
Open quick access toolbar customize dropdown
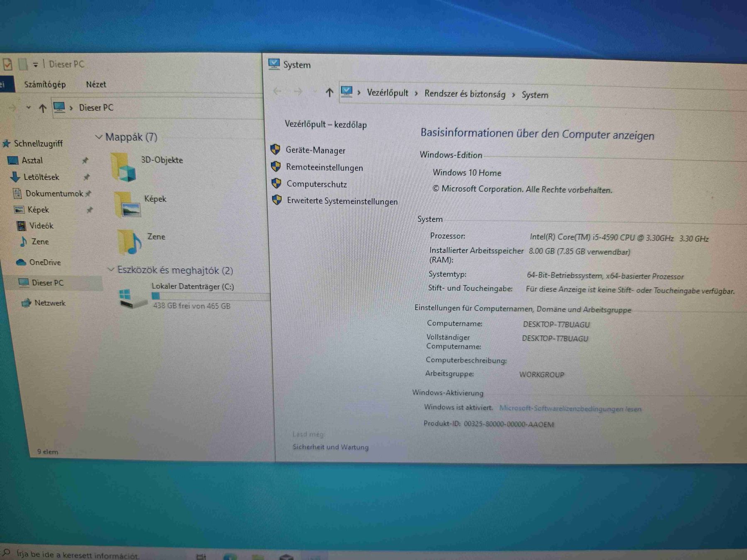click(x=36, y=65)
